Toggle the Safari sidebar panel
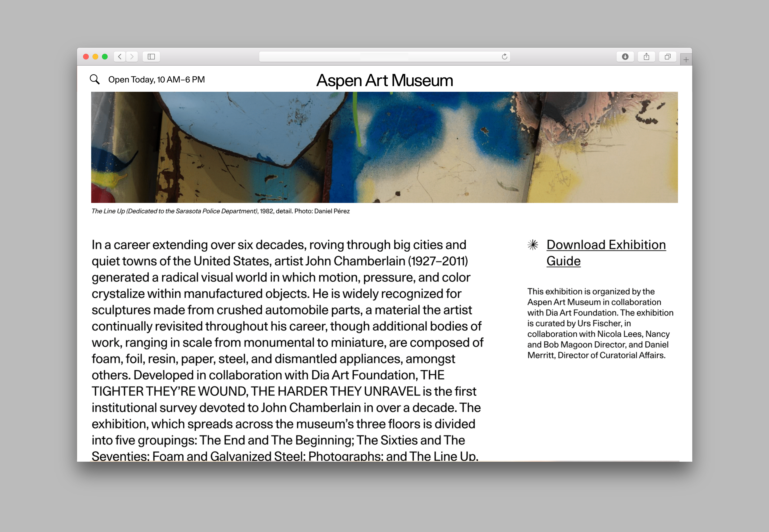The image size is (769, 532). click(151, 57)
